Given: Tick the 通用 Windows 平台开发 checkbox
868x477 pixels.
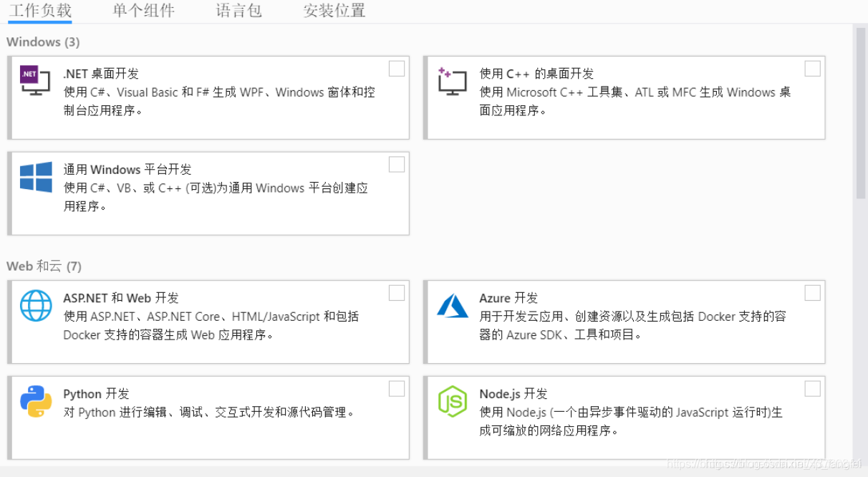Looking at the screenshot, I should [x=397, y=165].
